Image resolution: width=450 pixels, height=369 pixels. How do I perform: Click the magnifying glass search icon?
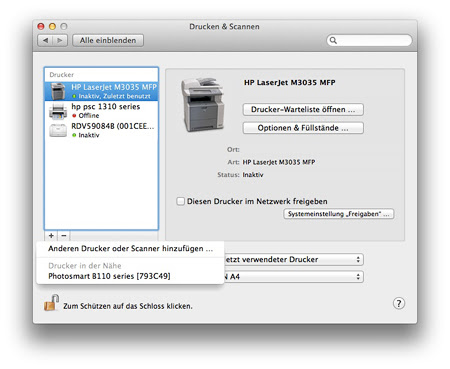click(x=333, y=40)
